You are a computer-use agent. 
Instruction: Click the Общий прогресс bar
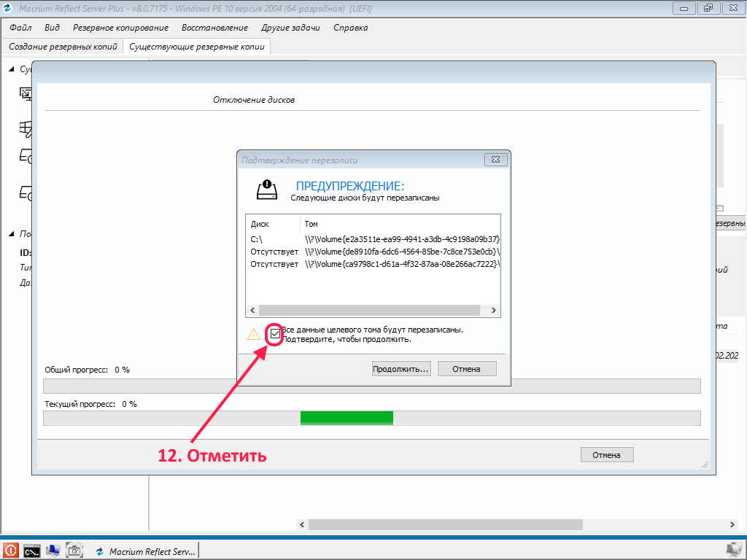[372, 386]
